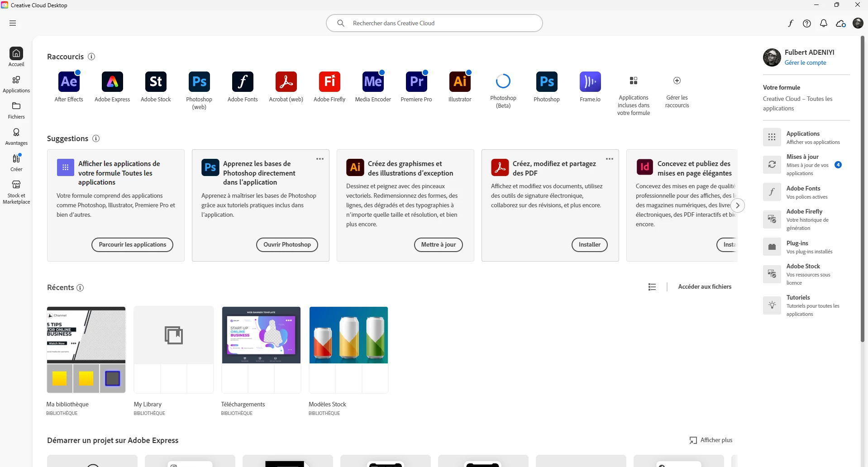Open Photoshop (web) shortcut
868x467 pixels.
199,81
